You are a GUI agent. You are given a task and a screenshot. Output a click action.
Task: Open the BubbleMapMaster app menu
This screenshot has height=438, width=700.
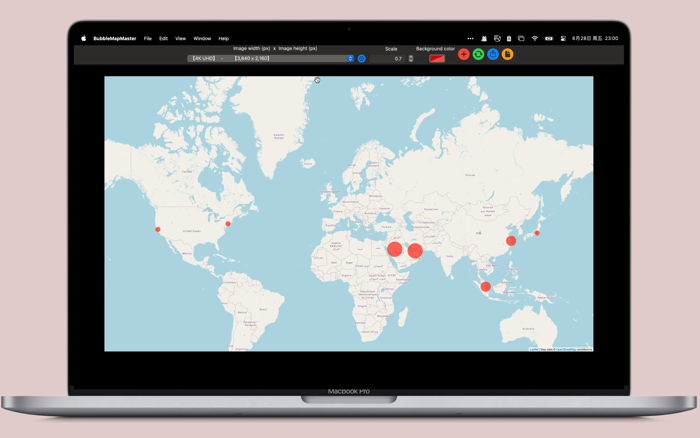coord(115,38)
